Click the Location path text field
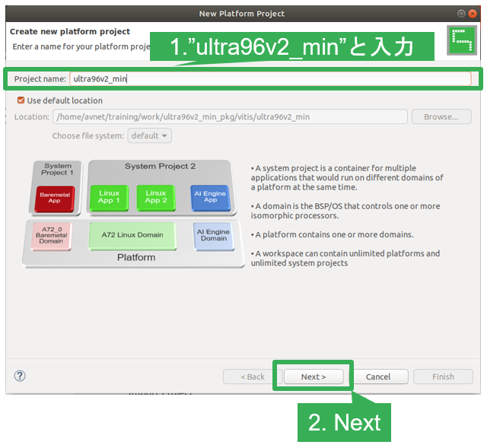Viewport: 503px width, 448px height. pos(229,117)
